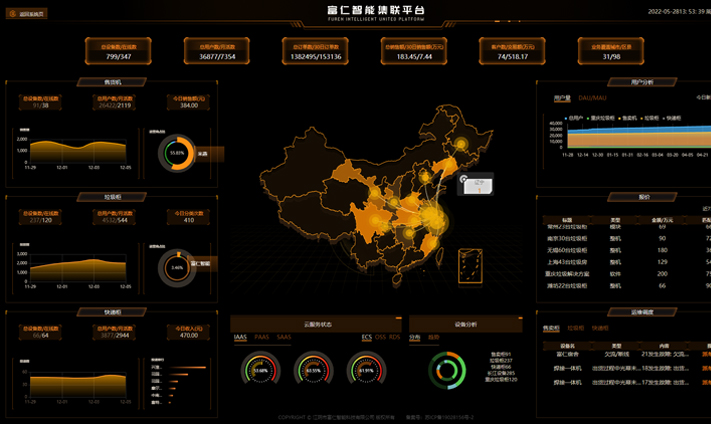Click the 垃圾柜 donut chart
The width and height of the screenshot is (711, 424).
pos(177,267)
